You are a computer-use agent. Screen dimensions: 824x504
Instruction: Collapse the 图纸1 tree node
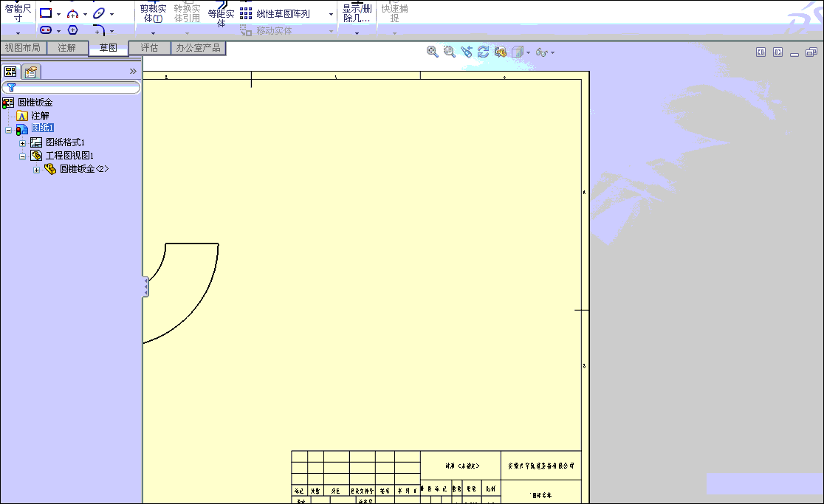(8, 130)
